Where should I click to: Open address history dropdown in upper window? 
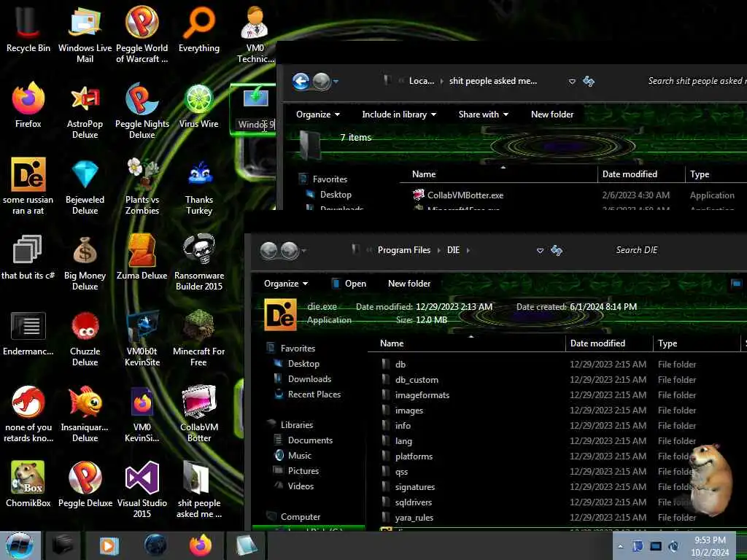click(572, 82)
